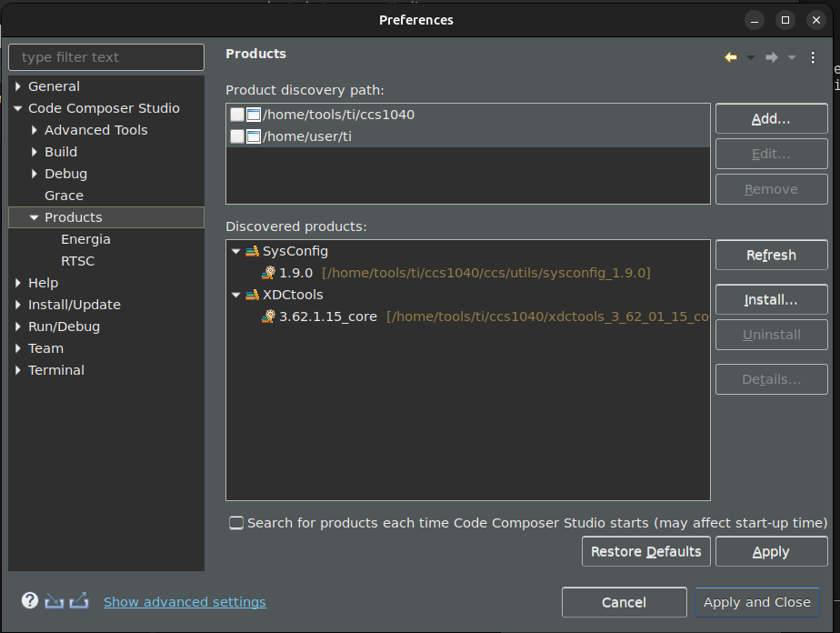This screenshot has width=840, height=633.
Task: Check the /home/user/ti path checkbox
Action: (x=236, y=136)
